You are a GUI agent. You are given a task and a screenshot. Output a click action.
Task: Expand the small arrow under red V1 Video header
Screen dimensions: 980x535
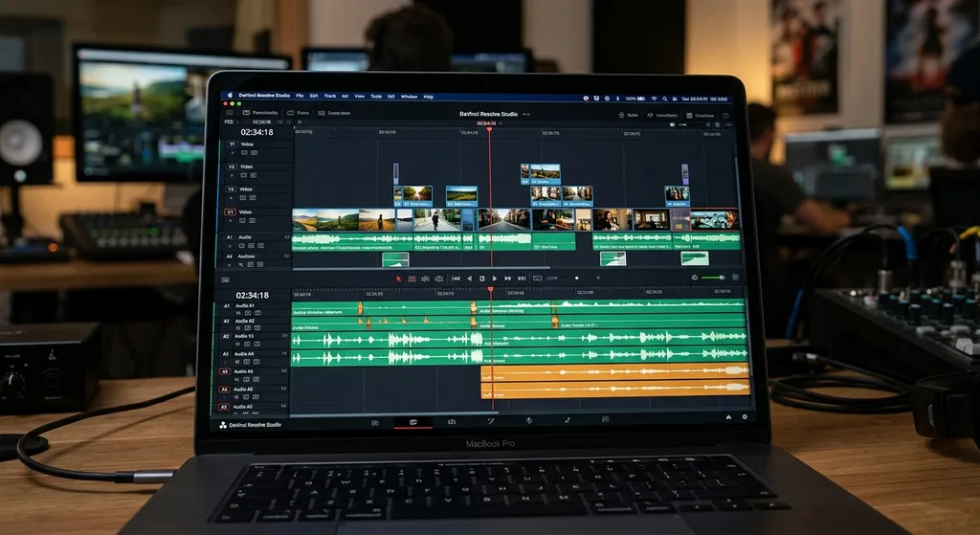click(x=232, y=221)
